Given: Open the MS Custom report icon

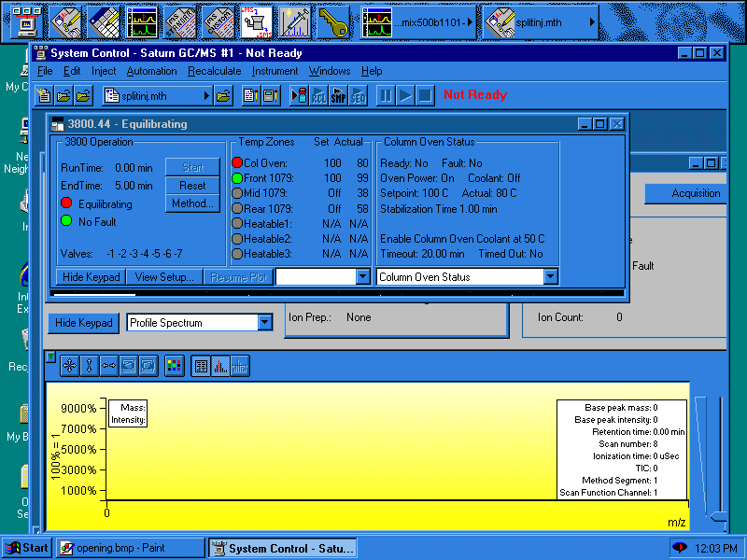Looking at the screenshot, I should (218, 22).
